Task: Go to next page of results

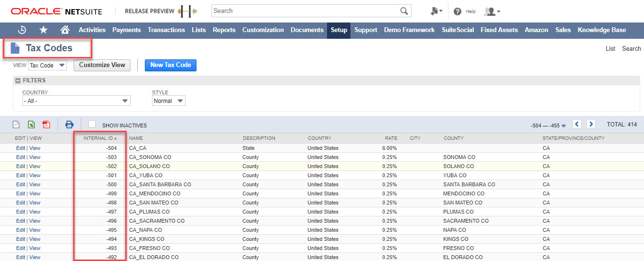Action: pyautogui.click(x=591, y=125)
